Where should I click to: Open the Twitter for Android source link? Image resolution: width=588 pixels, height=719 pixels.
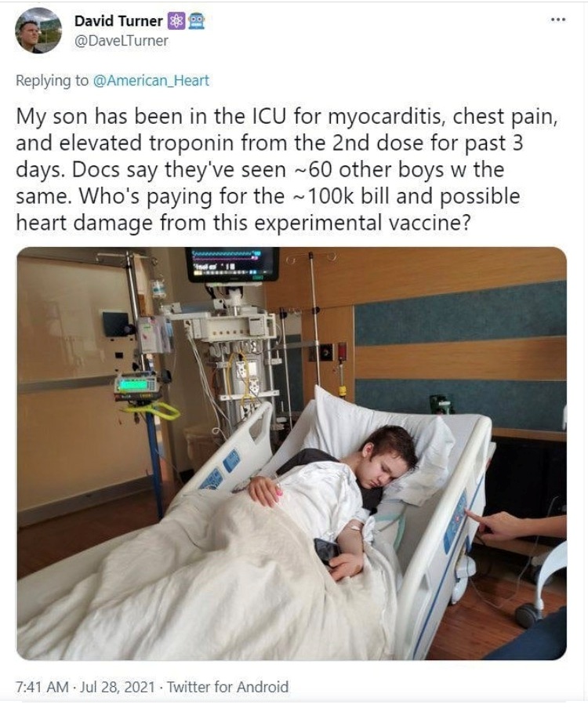(x=227, y=686)
